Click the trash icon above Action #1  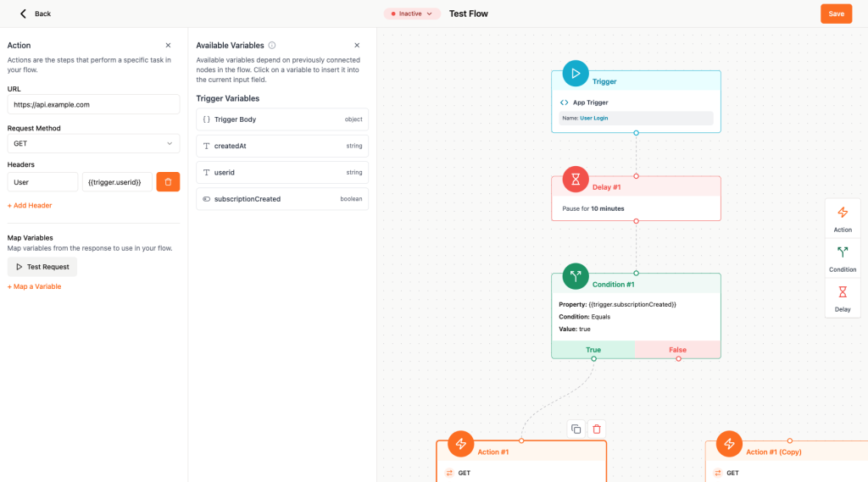[x=597, y=429]
